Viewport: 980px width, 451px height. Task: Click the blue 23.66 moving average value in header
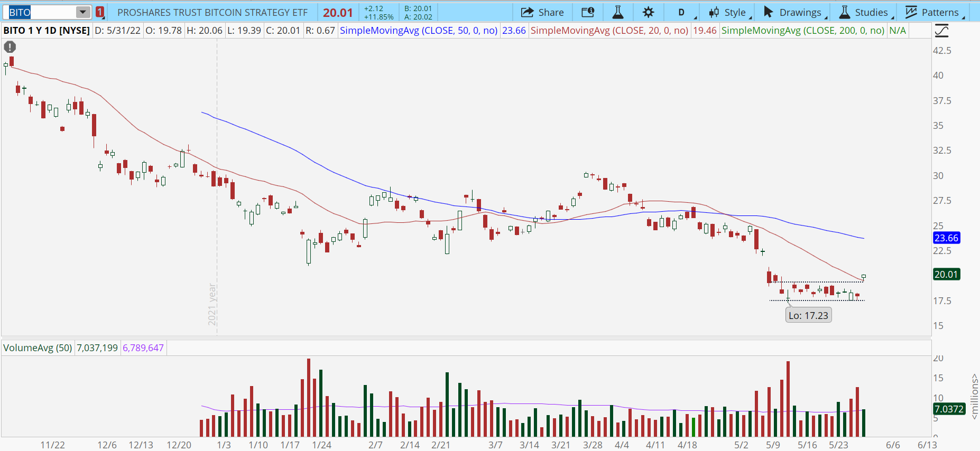(514, 31)
